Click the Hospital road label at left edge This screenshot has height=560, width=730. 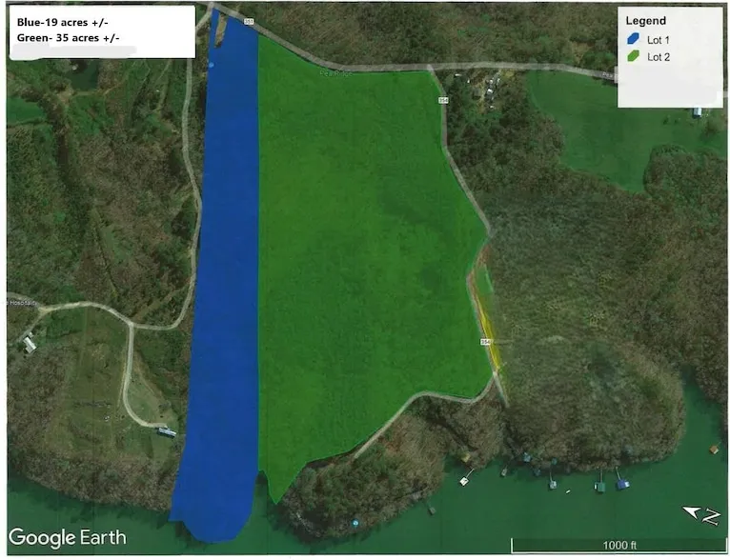click(x=21, y=301)
